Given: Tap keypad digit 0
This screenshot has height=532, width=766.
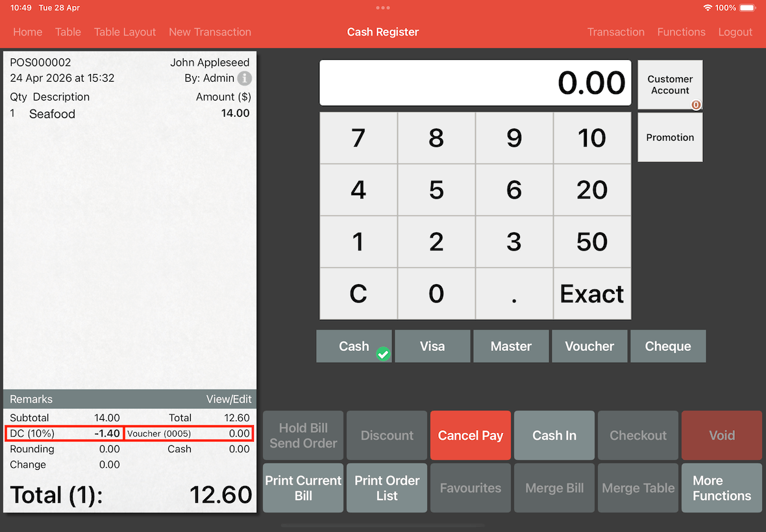Looking at the screenshot, I should point(436,294).
